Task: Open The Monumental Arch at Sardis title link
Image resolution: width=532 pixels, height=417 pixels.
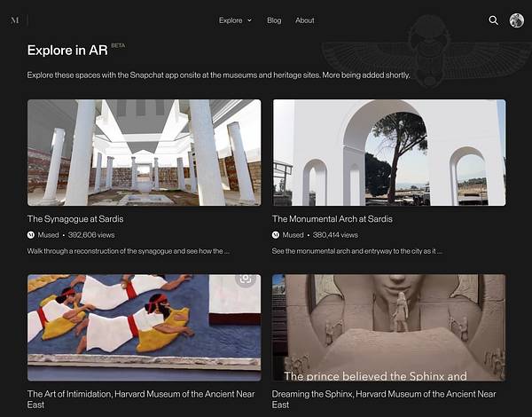Action: pyautogui.click(x=332, y=219)
